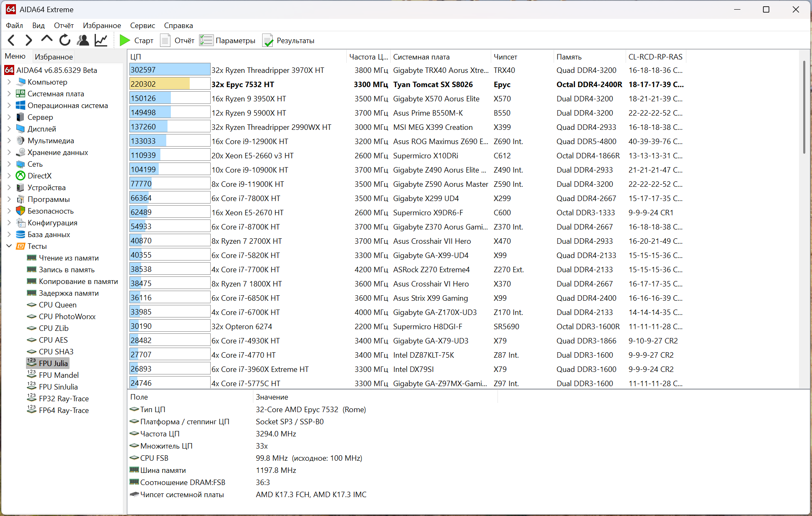The height and width of the screenshot is (516, 812).
Task: Click the yellow Epyc 7532 score bar
Action: pyautogui.click(x=160, y=84)
